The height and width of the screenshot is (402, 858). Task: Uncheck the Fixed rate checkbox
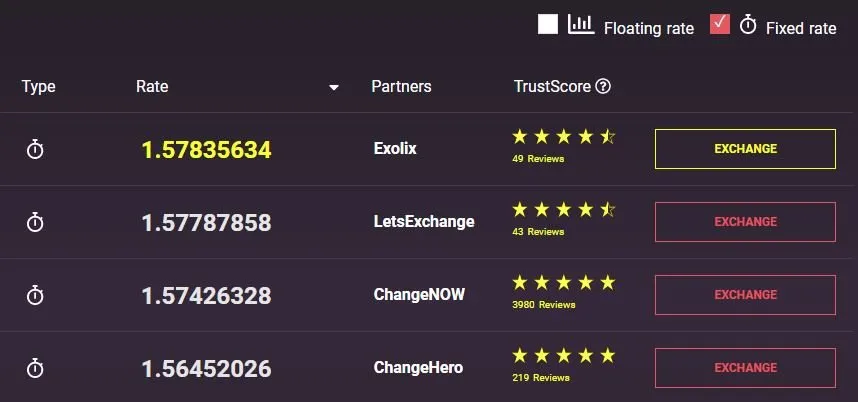pos(720,25)
